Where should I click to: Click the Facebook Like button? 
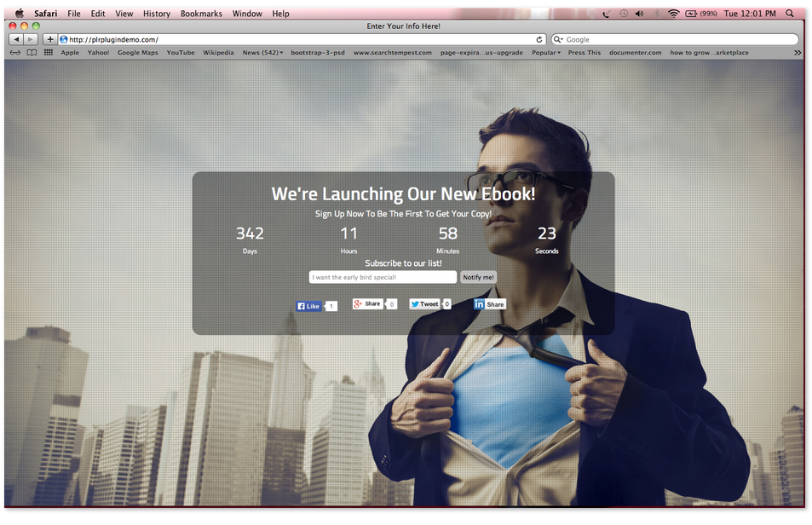(308, 306)
